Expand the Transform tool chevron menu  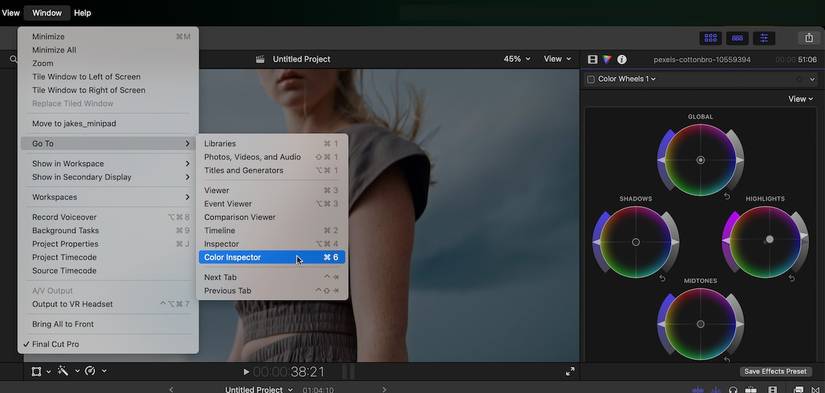pyautogui.click(x=48, y=371)
